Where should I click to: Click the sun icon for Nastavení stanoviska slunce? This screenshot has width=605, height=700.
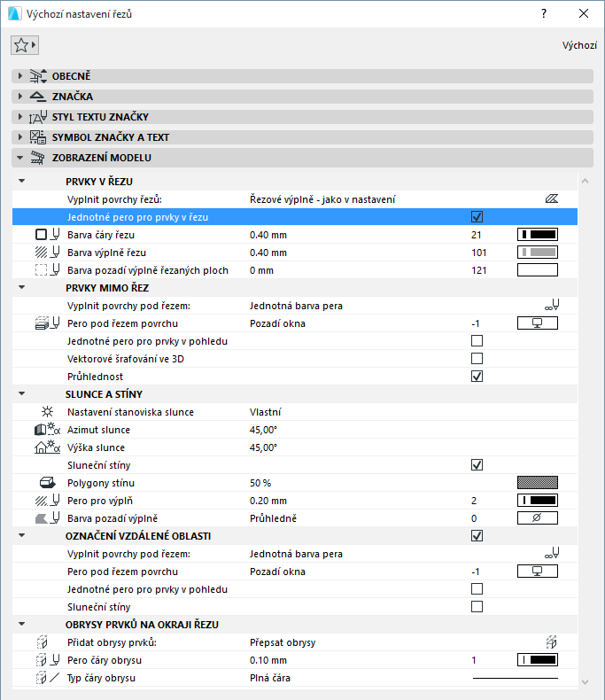[47, 412]
